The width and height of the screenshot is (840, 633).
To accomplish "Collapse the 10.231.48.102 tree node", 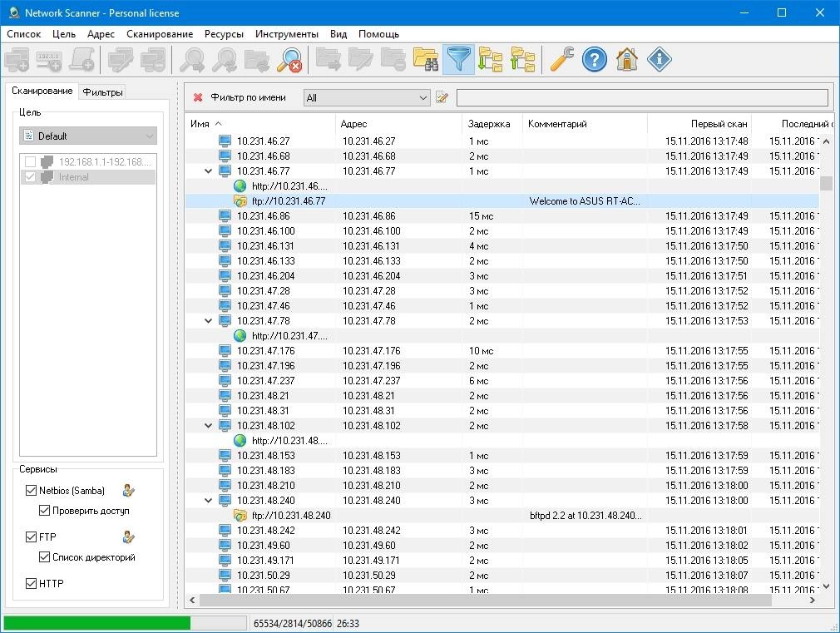I will click(x=209, y=426).
